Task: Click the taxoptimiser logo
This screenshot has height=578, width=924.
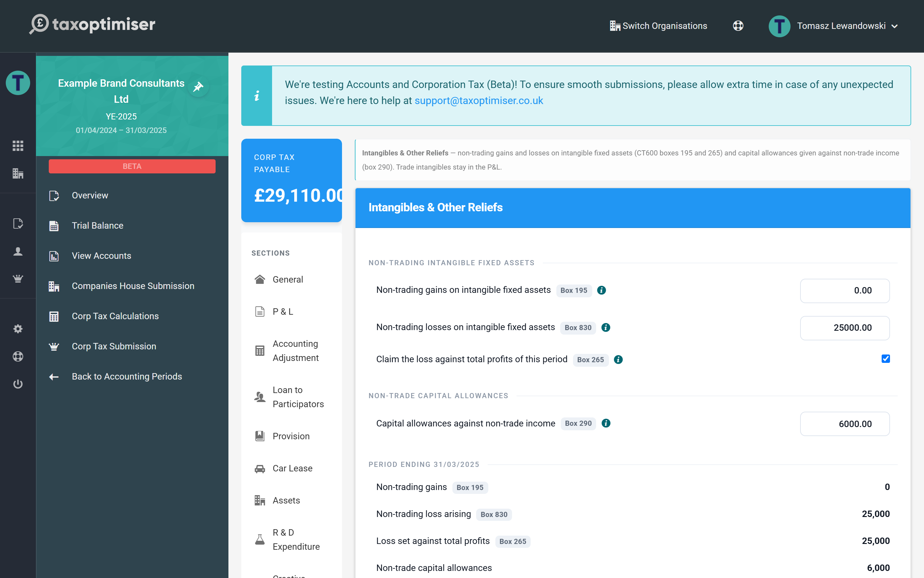Action: (x=92, y=24)
